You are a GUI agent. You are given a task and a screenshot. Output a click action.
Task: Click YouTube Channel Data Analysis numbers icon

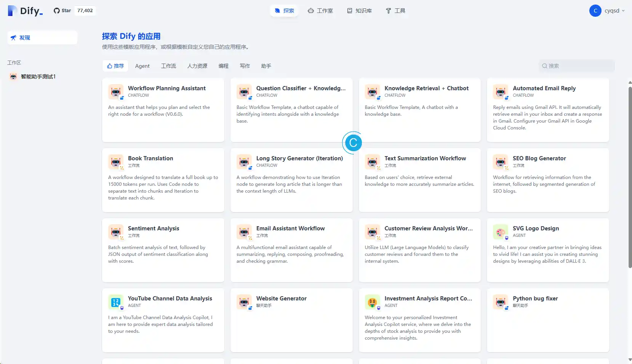(x=116, y=302)
